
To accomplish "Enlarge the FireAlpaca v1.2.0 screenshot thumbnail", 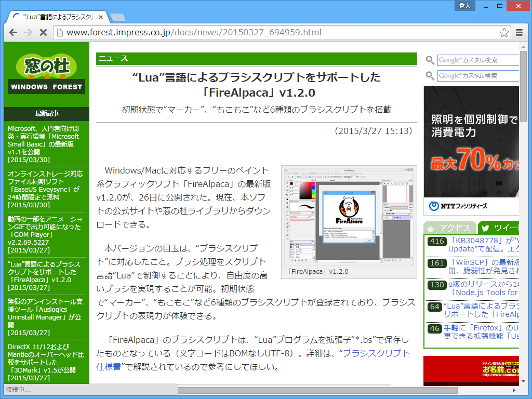I will pos(349,216).
